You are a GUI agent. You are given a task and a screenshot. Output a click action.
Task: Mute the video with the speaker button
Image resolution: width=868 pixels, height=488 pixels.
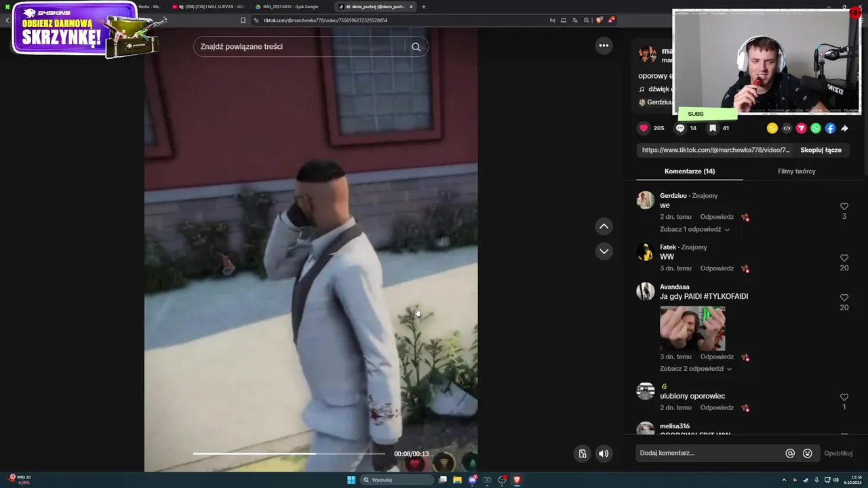pyautogui.click(x=604, y=453)
